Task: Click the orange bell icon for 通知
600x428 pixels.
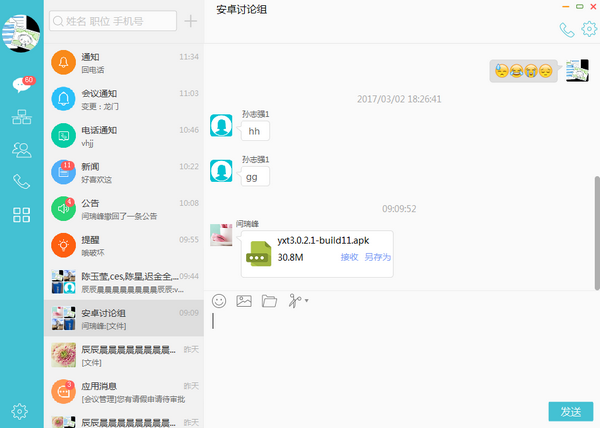Action: (64, 62)
